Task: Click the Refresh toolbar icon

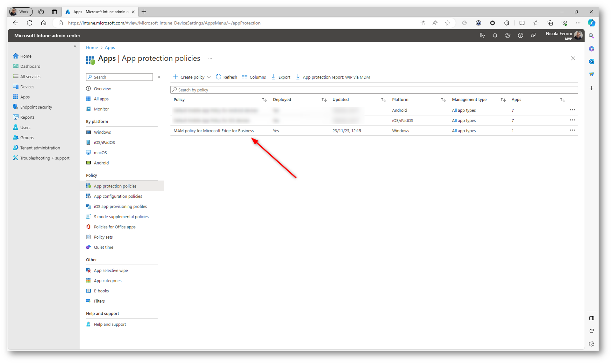Action: click(x=218, y=77)
